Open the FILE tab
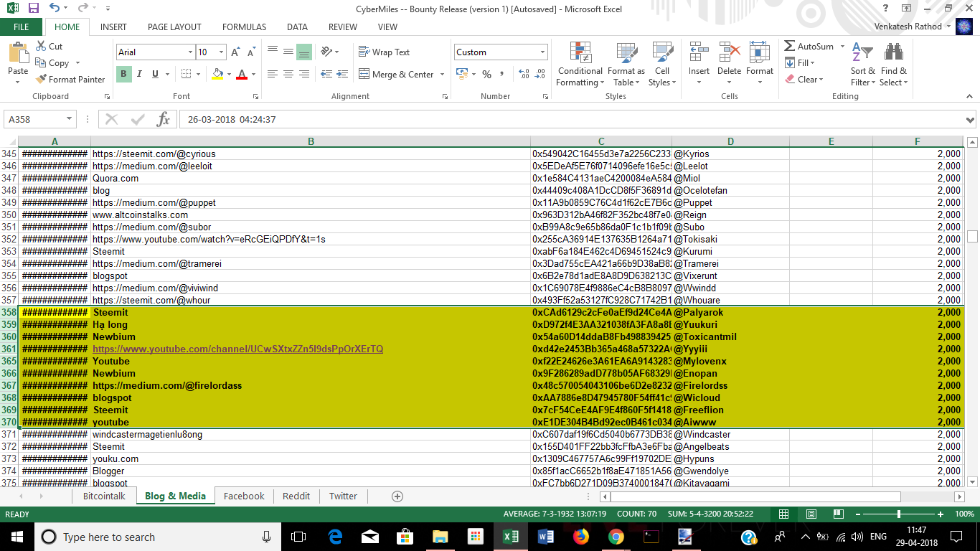Viewport: 980px width, 551px height. (x=22, y=27)
